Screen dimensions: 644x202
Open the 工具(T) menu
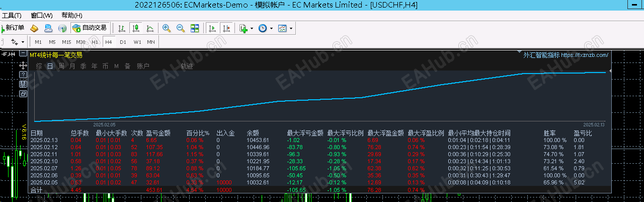click(x=11, y=15)
